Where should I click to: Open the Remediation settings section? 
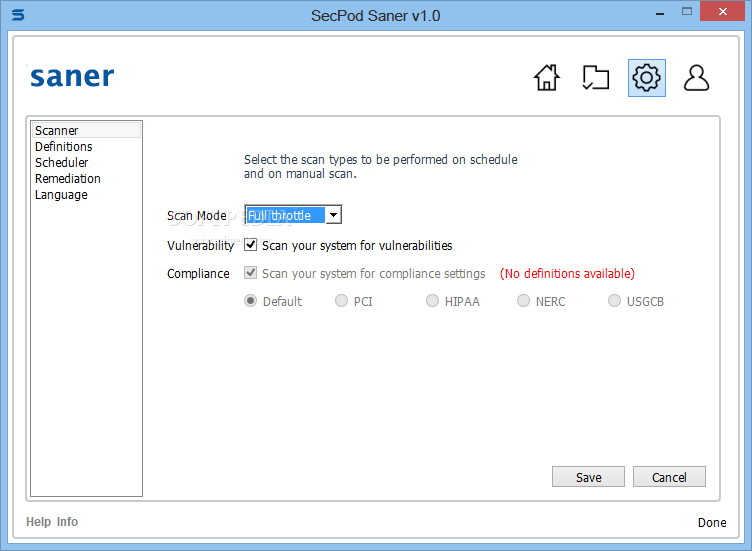click(68, 179)
